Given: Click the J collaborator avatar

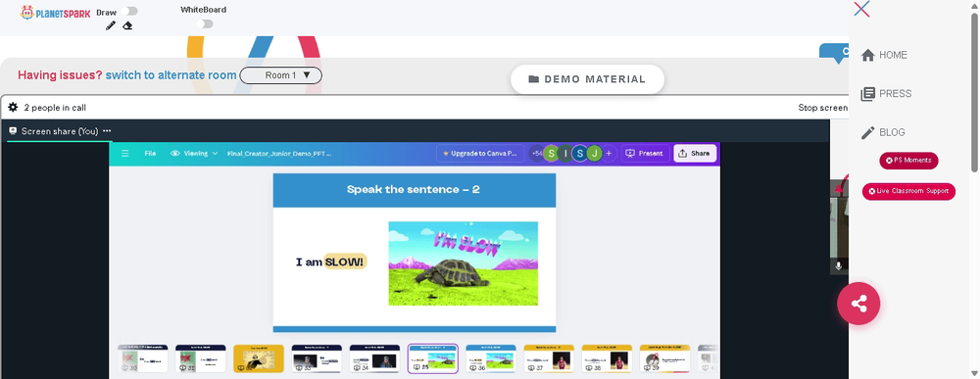Looking at the screenshot, I should [595, 153].
